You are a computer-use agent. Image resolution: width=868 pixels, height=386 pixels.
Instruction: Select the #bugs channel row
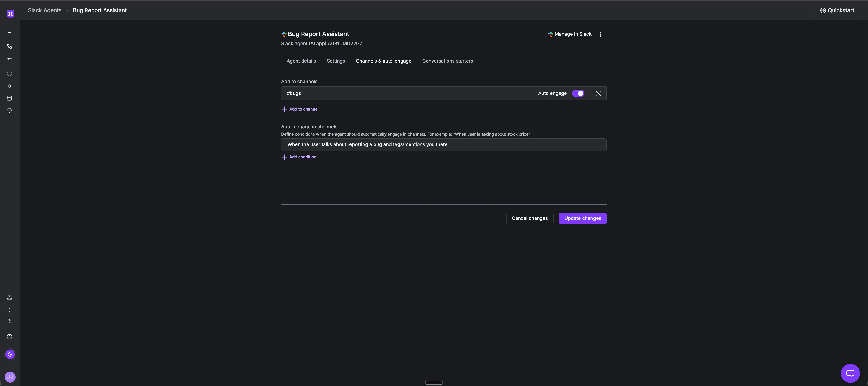click(x=444, y=93)
